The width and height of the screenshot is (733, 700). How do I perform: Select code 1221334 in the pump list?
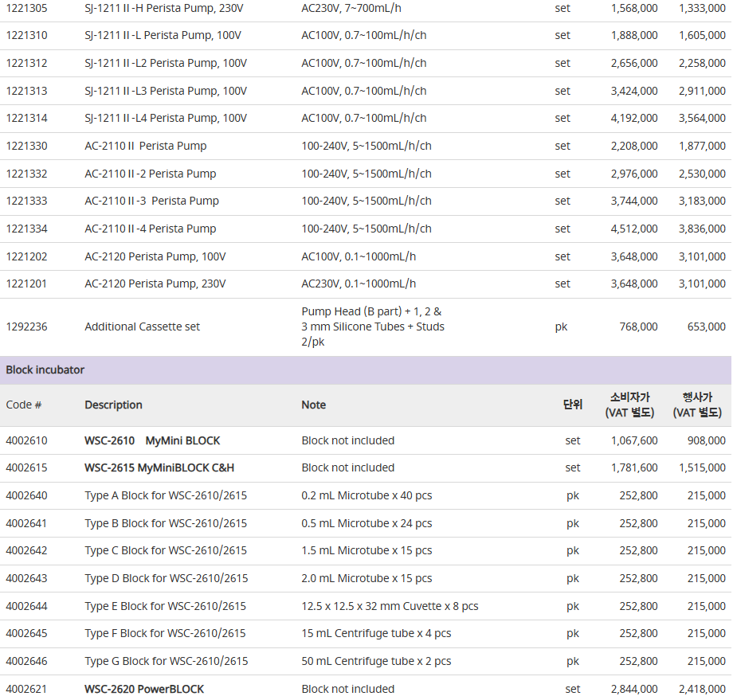pyautogui.click(x=26, y=229)
